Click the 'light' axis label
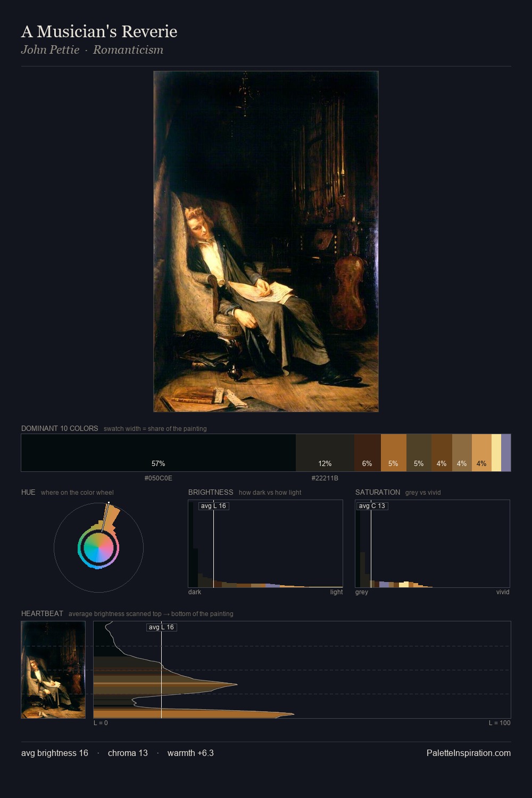Screen dimensions: 532x798 pyautogui.click(x=336, y=592)
